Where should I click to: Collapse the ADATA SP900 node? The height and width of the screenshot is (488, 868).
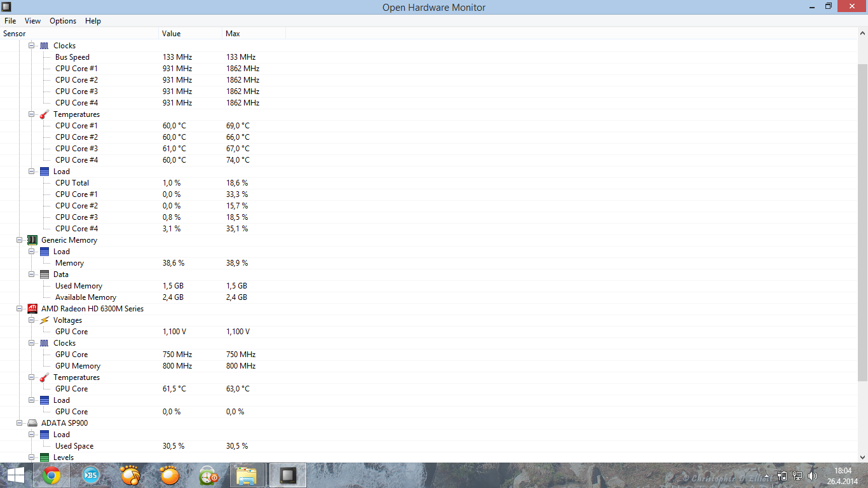(20, 423)
